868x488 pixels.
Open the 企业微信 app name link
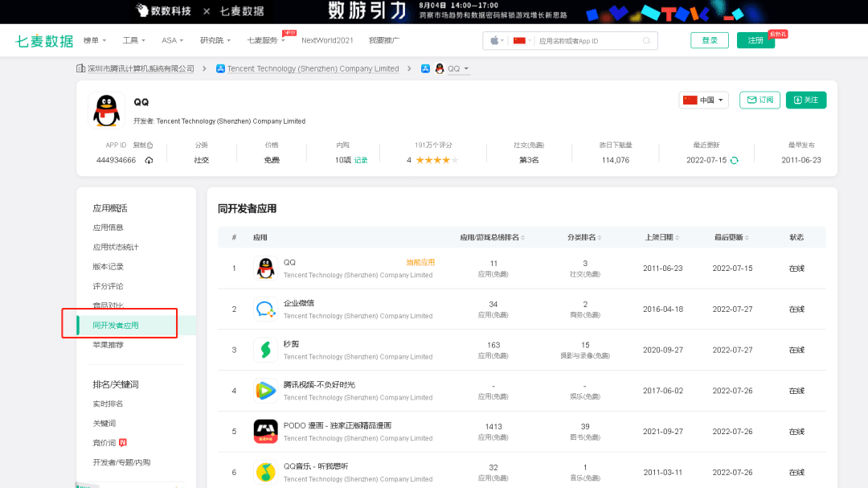299,304
